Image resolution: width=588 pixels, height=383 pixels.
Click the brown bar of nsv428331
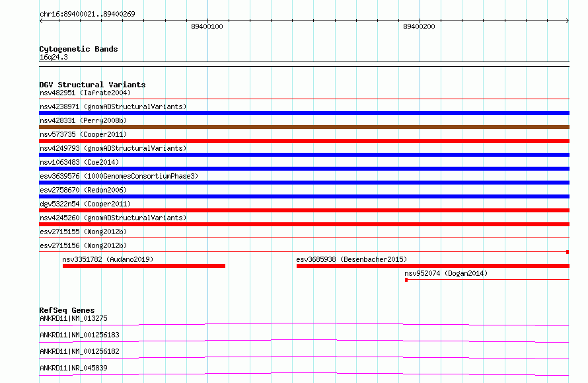coord(304,127)
